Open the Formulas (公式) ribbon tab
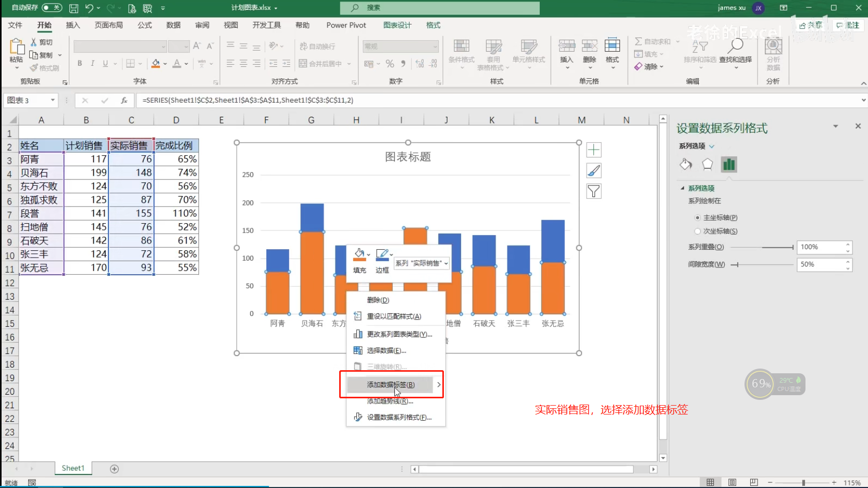This screenshot has height=488, width=868. (144, 25)
